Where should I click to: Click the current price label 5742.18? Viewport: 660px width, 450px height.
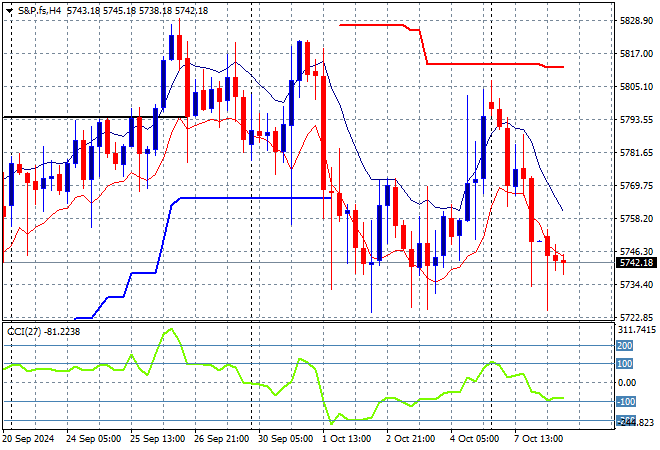click(637, 263)
